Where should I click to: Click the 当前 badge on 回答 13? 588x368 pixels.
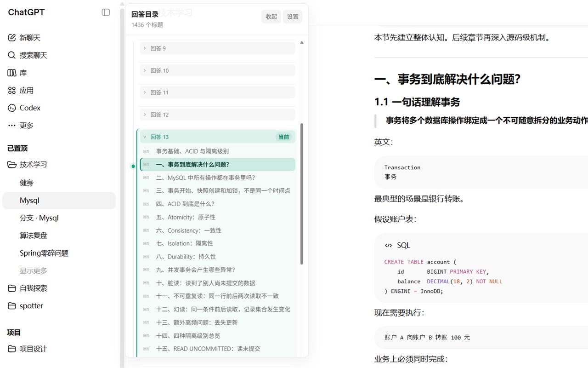point(284,137)
